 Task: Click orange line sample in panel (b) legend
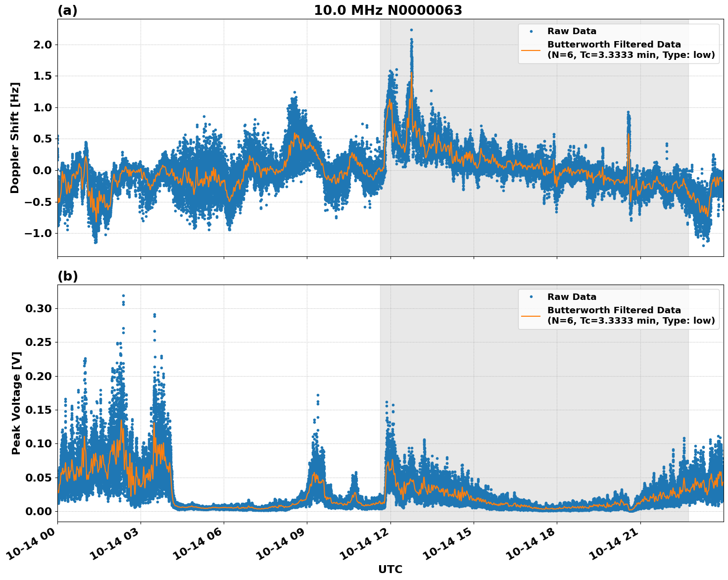click(531, 316)
